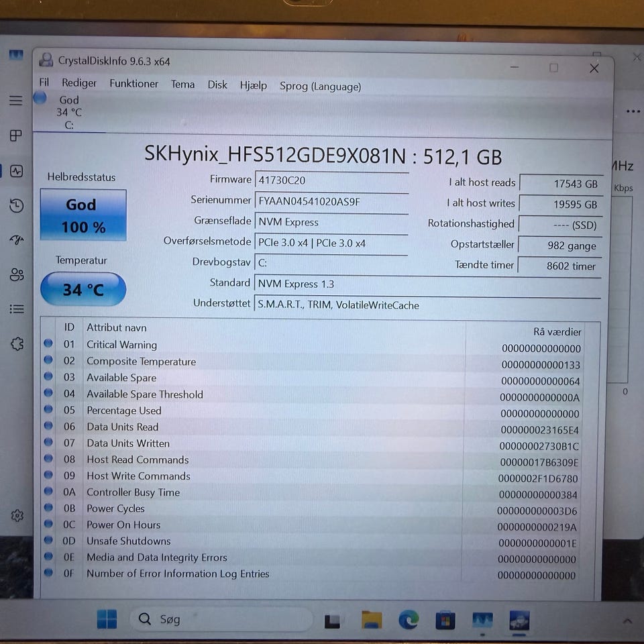Click the blue status orb for Critical Warning
This screenshot has width=644, height=644.
(48, 343)
